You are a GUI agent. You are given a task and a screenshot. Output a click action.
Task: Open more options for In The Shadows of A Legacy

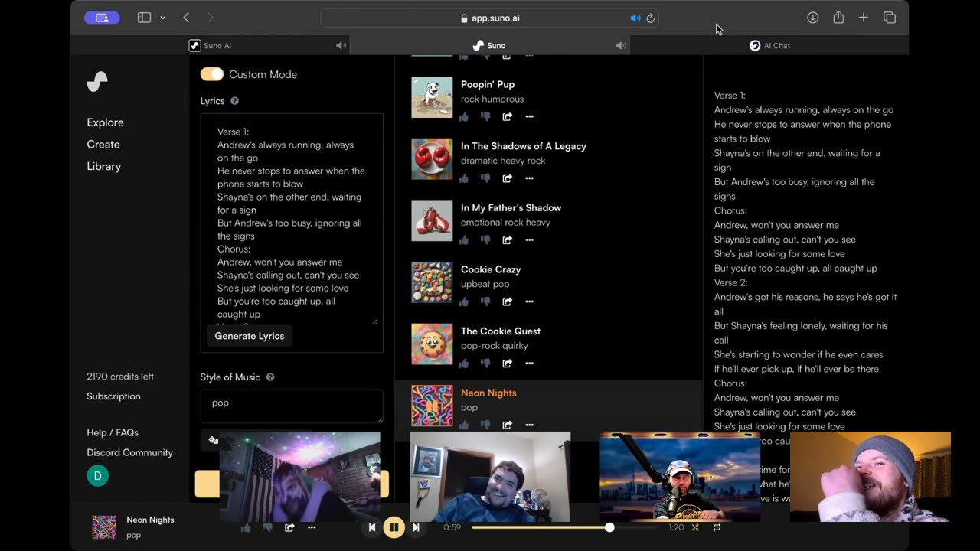(529, 178)
